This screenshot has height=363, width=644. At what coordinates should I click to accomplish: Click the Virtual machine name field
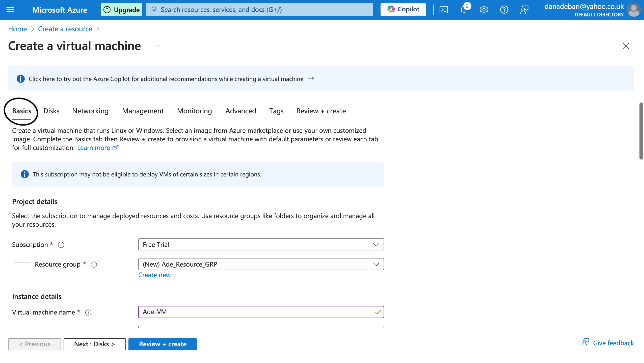point(257,312)
